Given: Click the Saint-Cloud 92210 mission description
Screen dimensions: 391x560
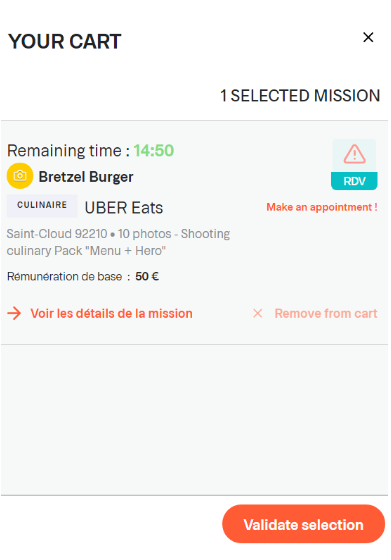Looking at the screenshot, I should (x=118, y=242).
